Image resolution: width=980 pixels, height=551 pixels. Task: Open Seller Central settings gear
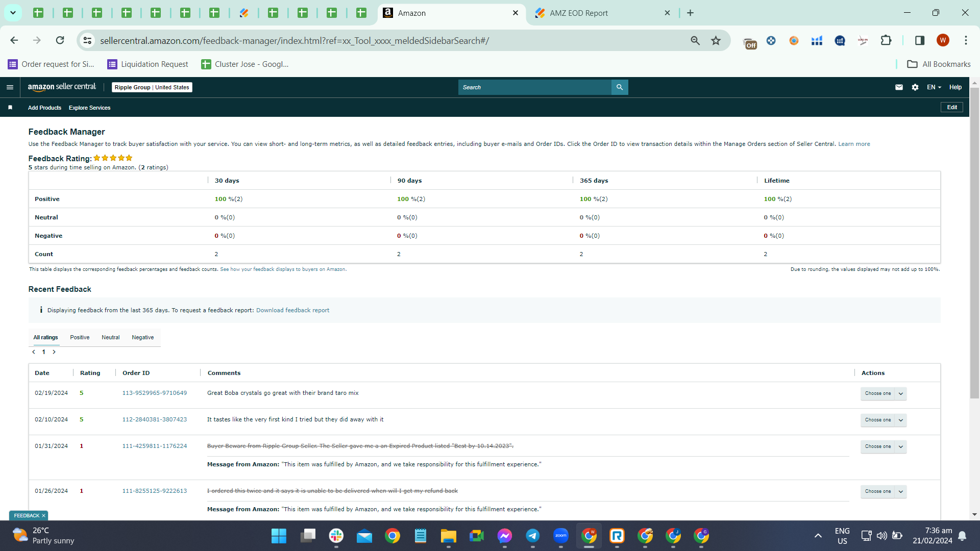(x=915, y=87)
